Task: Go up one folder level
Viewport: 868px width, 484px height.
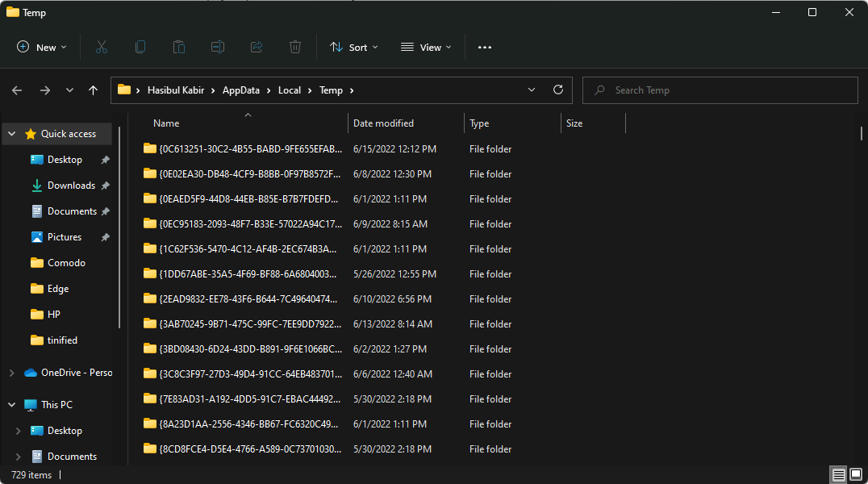Action: click(93, 90)
